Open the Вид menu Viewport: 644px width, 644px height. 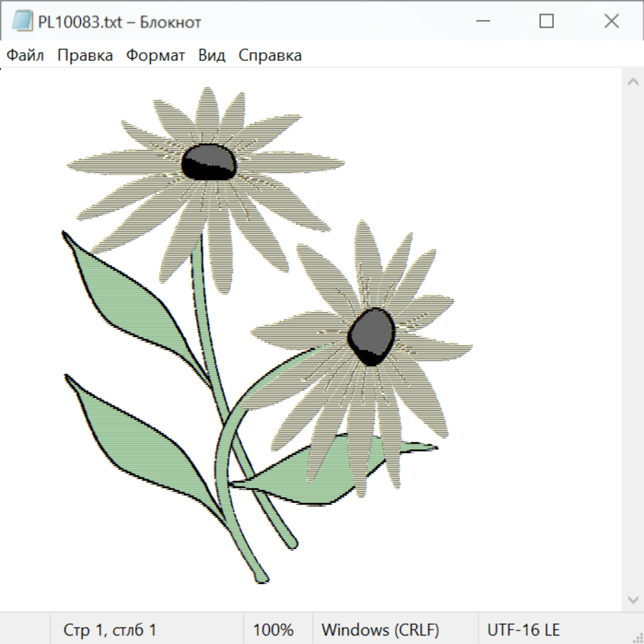pyautogui.click(x=212, y=55)
